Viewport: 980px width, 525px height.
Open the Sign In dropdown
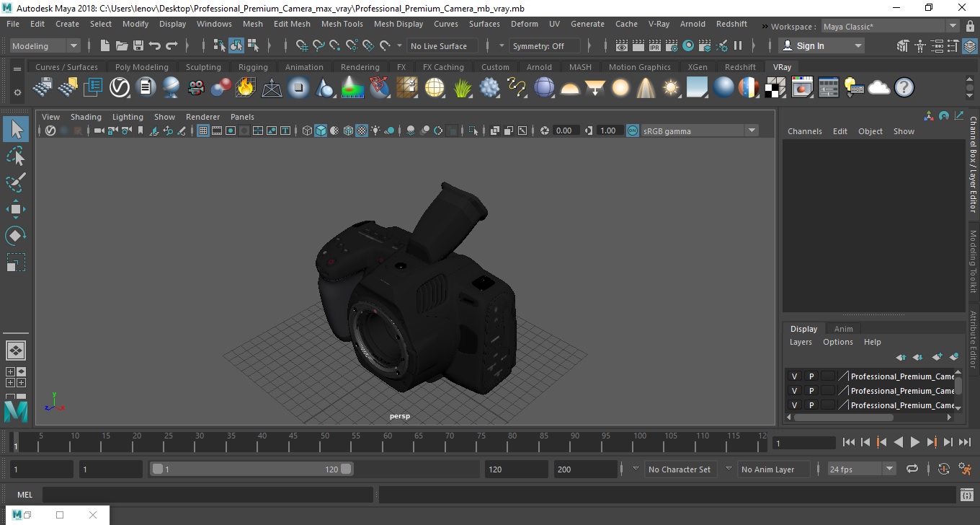point(822,45)
